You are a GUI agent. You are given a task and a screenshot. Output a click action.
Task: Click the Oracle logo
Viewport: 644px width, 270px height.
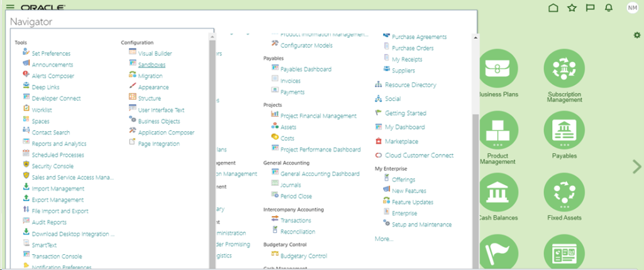coord(43,8)
